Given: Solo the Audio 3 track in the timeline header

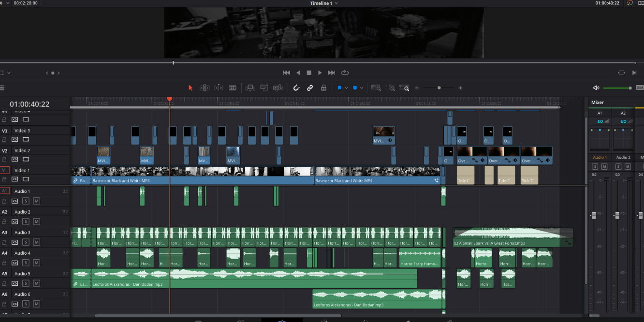Looking at the screenshot, I should (26, 242).
